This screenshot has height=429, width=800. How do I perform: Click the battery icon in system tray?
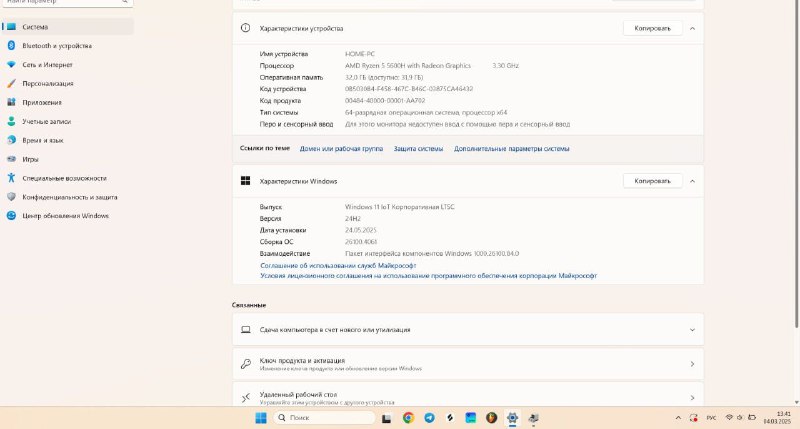(752, 417)
